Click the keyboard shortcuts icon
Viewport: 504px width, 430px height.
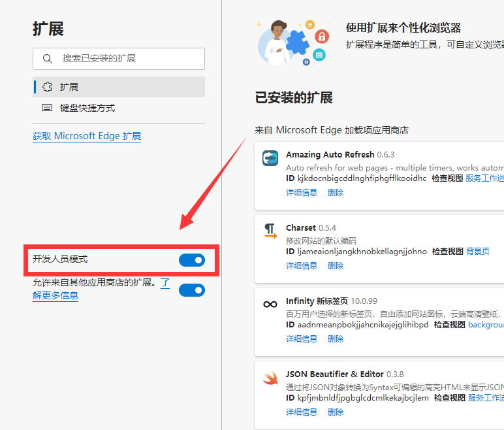click(47, 107)
